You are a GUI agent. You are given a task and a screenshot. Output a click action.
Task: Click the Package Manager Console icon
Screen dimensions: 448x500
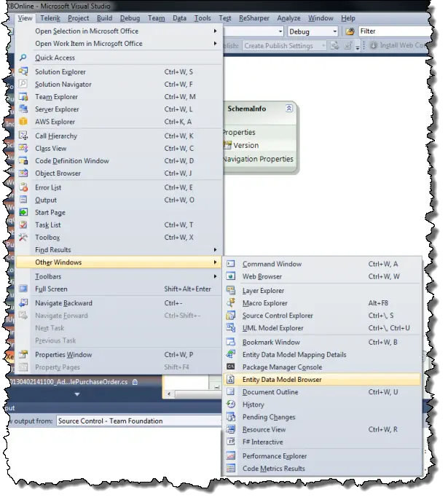(231, 367)
